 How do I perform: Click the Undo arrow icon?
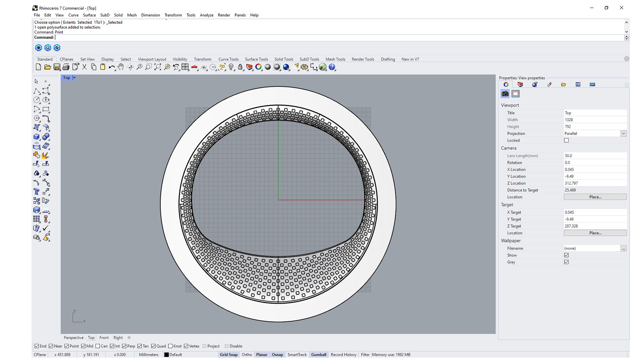[111, 67]
